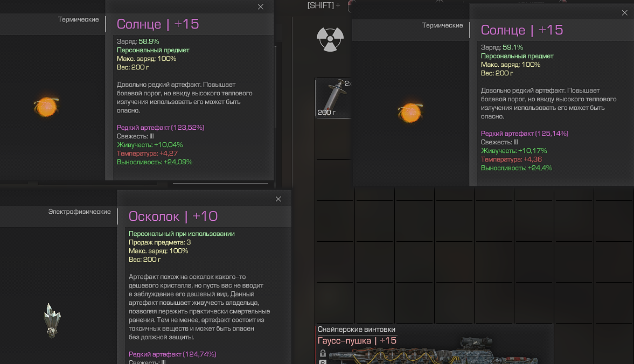This screenshot has height=364, width=634.
Task: Click the Персональный при использовании line
Action: click(x=182, y=234)
